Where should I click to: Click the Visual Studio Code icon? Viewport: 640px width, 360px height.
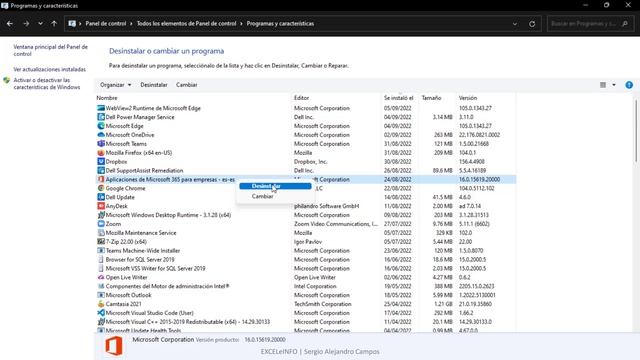tap(101, 313)
